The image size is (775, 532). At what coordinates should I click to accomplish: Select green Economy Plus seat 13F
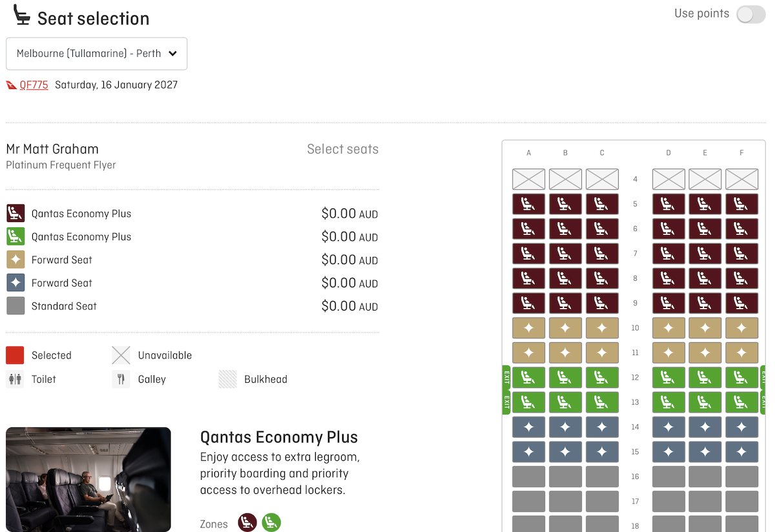(x=741, y=402)
